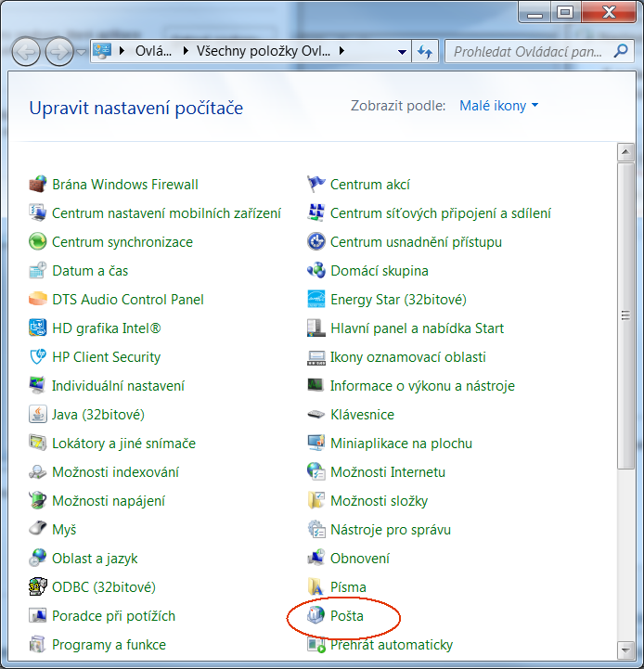Click the Miniaplikace na plochu icon
The width and height of the screenshot is (644, 669).
(x=316, y=443)
